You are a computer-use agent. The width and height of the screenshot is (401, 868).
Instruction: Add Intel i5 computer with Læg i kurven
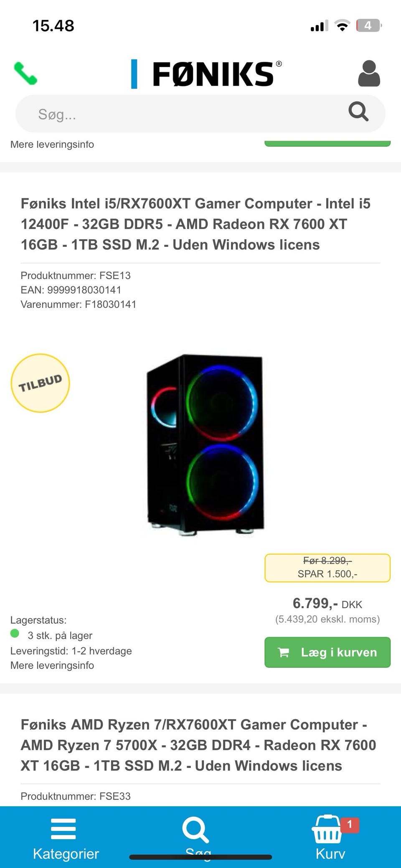[x=327, y=652]
